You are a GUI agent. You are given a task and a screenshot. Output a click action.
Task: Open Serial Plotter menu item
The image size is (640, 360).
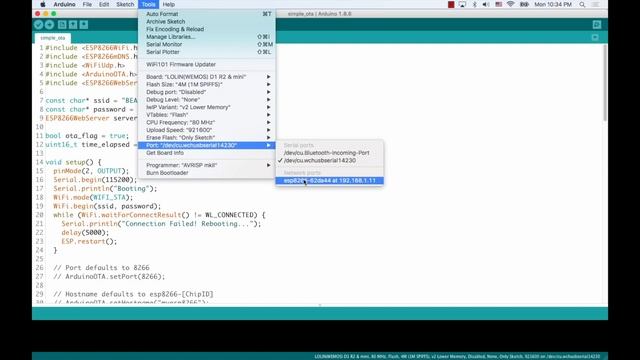coord(207,52)
